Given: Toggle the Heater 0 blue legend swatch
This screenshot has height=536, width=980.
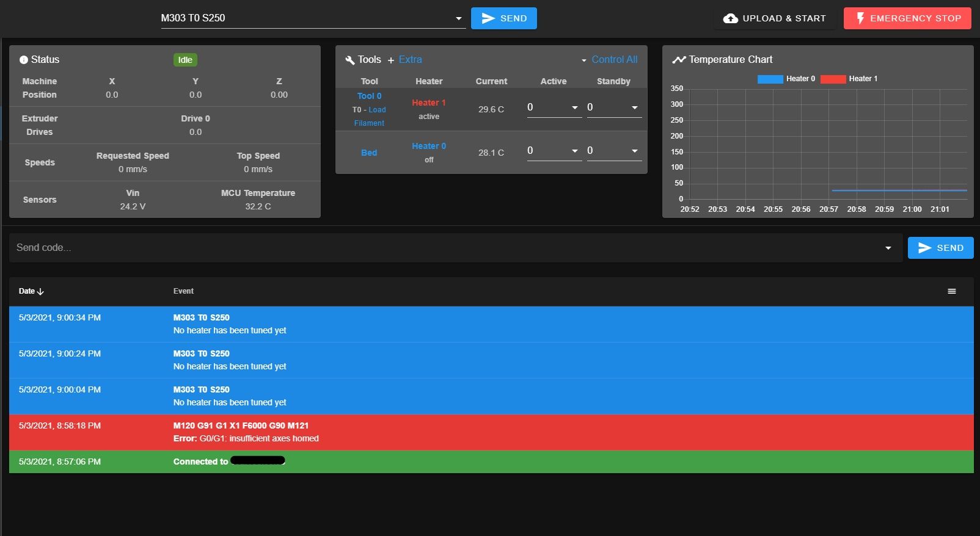Looking at the screenshot, I should (x=770, y=79).
